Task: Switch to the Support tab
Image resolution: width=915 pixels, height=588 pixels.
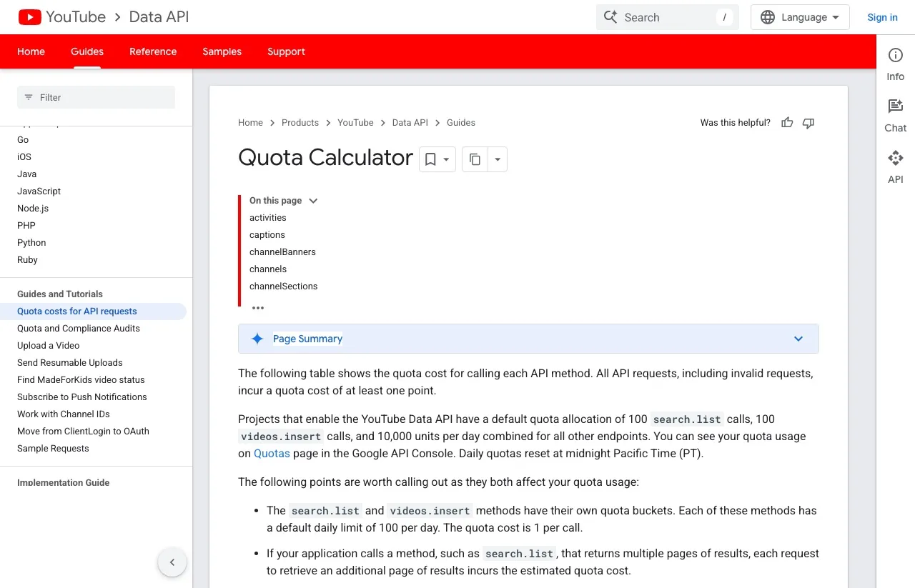Action: pyautogui.click(x=286, y=51)
